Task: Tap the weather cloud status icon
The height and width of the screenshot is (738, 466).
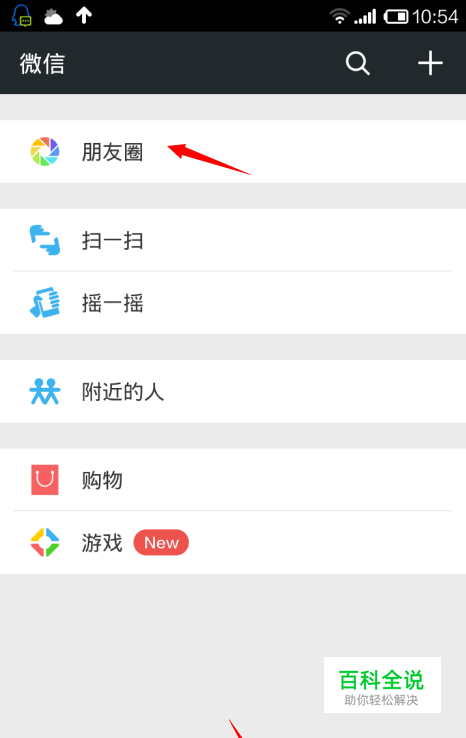Action: tap(53, 16)
